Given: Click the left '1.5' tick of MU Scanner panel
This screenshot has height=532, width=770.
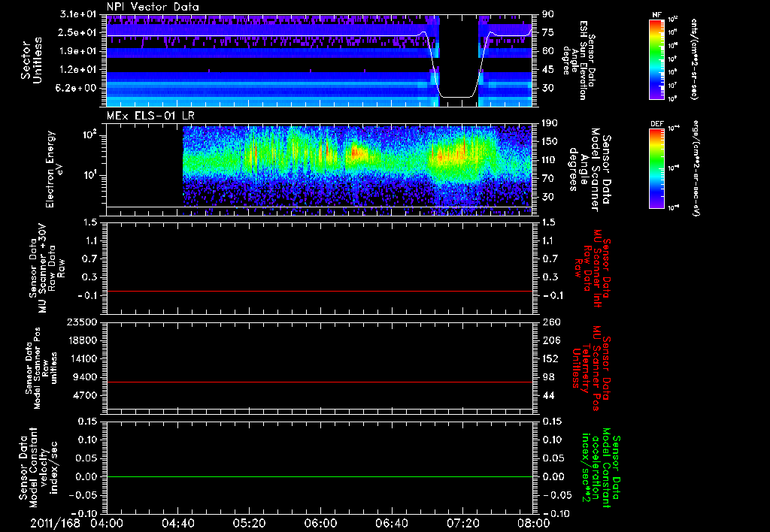Looking at the screenshot, I should pos(89,222).
